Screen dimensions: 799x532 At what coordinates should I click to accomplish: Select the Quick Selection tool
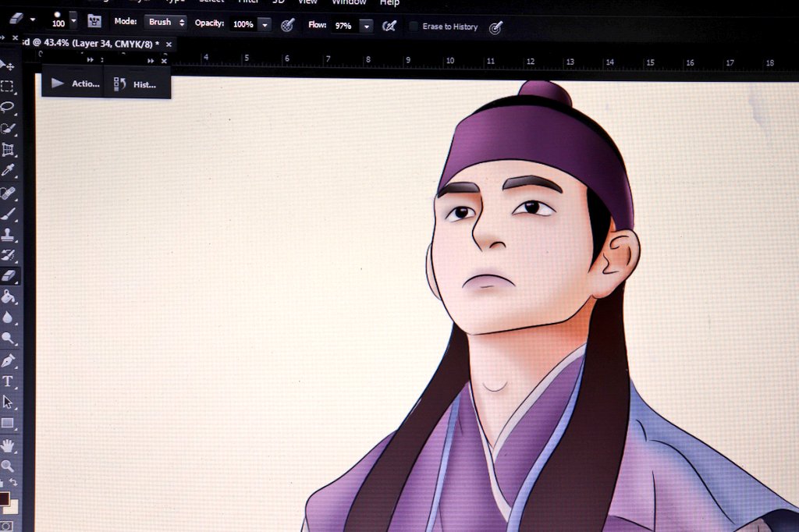pos(8,129)
